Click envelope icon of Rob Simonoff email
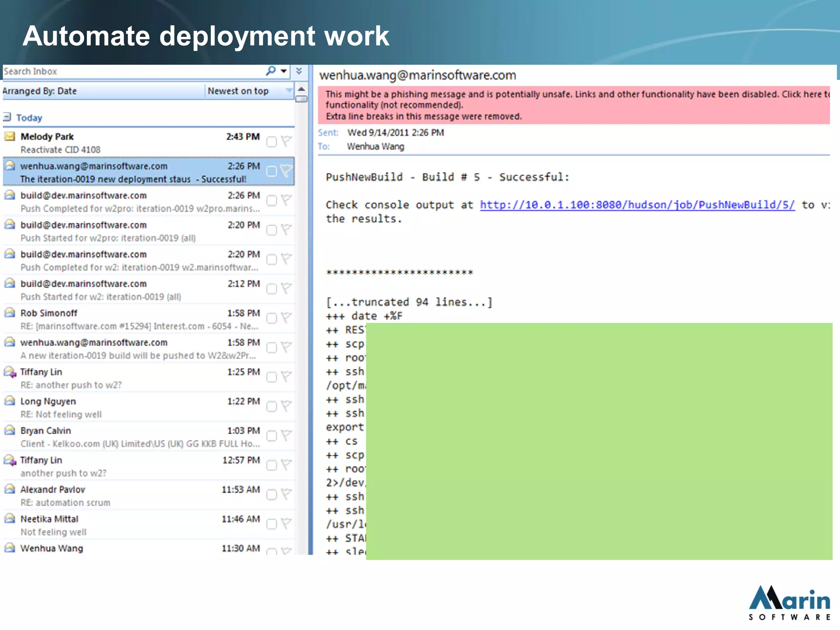This screenshot has width=840, height=630. point(10,313)
